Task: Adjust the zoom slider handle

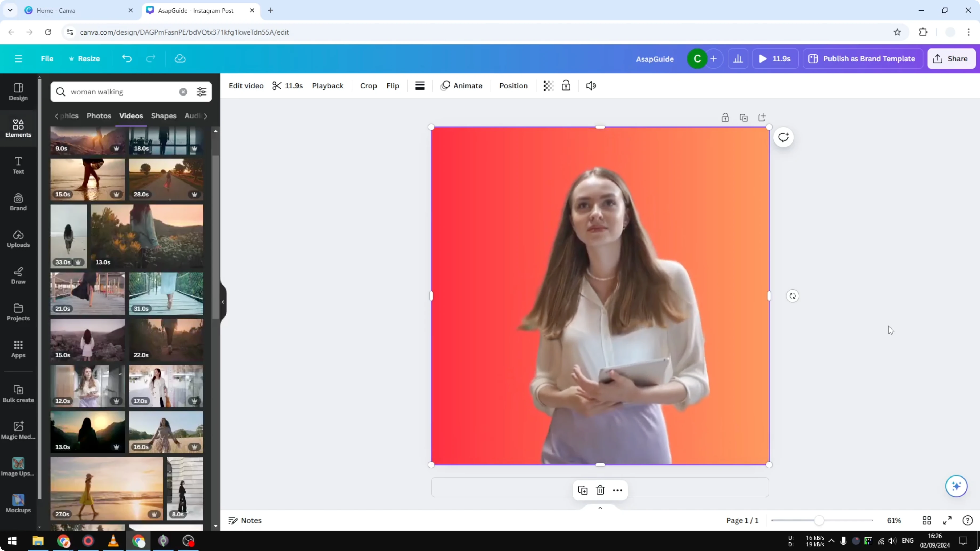Action: (819, 520)
